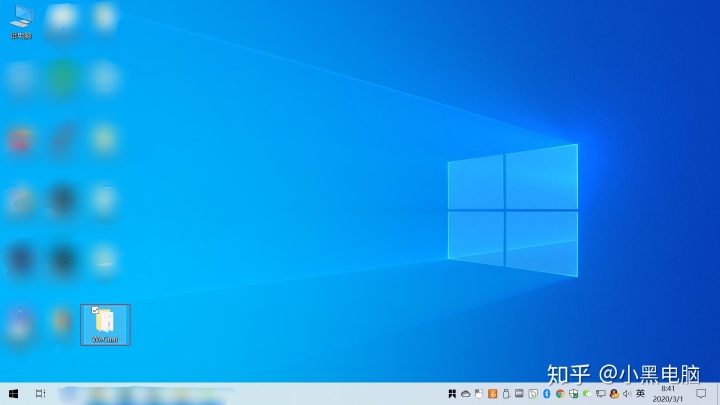The width and height of the screenshot is (720, 405).
Task: Click the Safely Remove Hardware USB icon
Action: pos(506,394)
